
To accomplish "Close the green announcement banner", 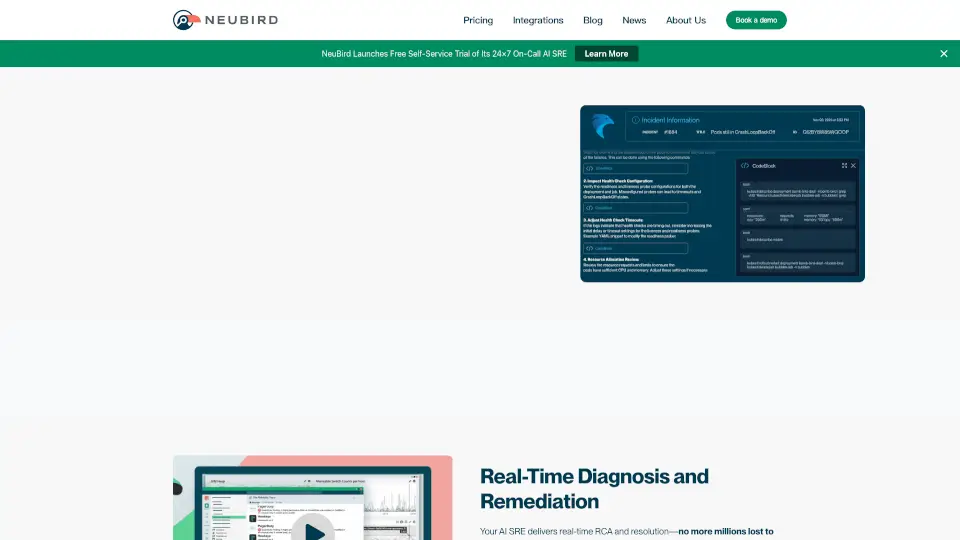I will click(943, 54).
